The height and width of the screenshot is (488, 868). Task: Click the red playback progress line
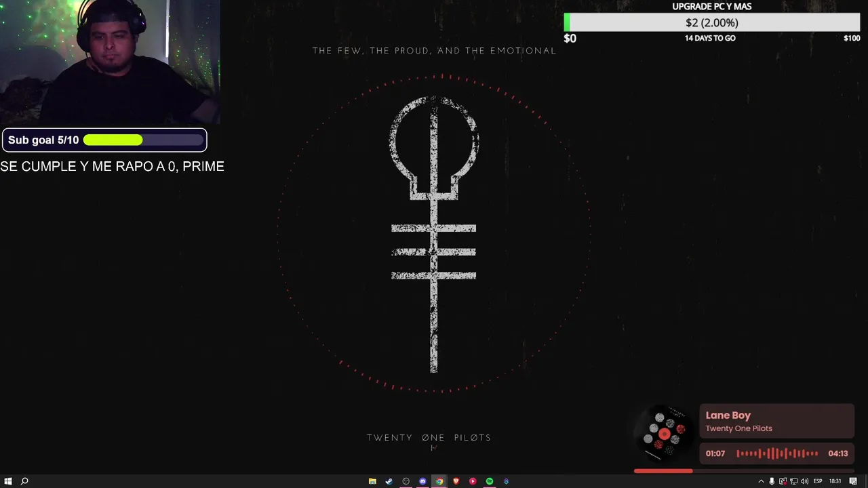[x=663, y=471]
